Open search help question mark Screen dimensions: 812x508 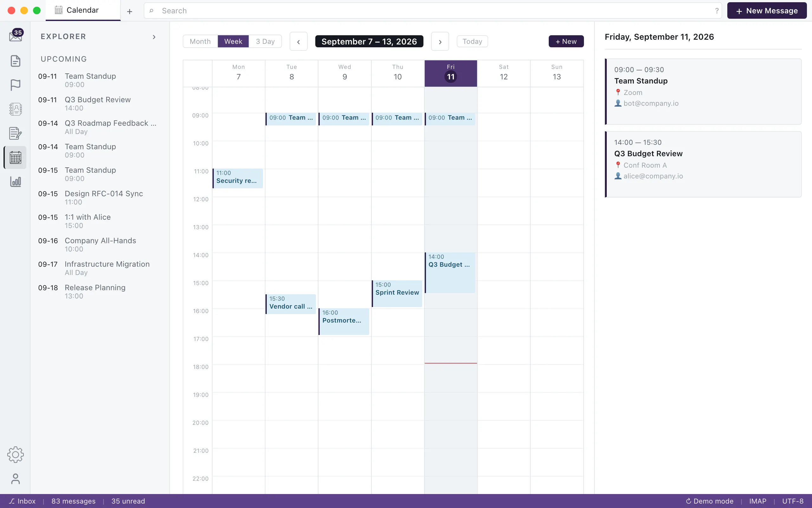[717, 11]
